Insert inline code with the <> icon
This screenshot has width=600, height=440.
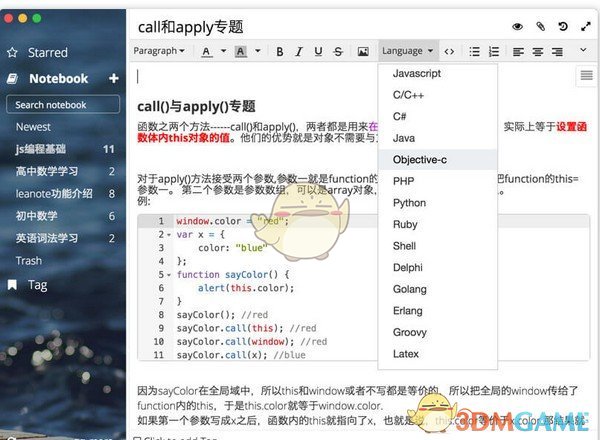point(449,51)
